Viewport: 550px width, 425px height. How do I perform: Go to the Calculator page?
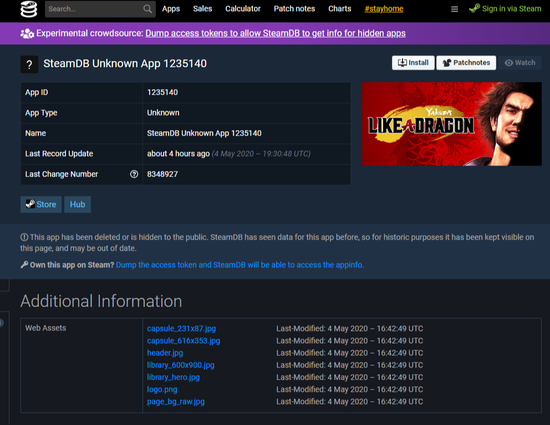pos(243,9)
